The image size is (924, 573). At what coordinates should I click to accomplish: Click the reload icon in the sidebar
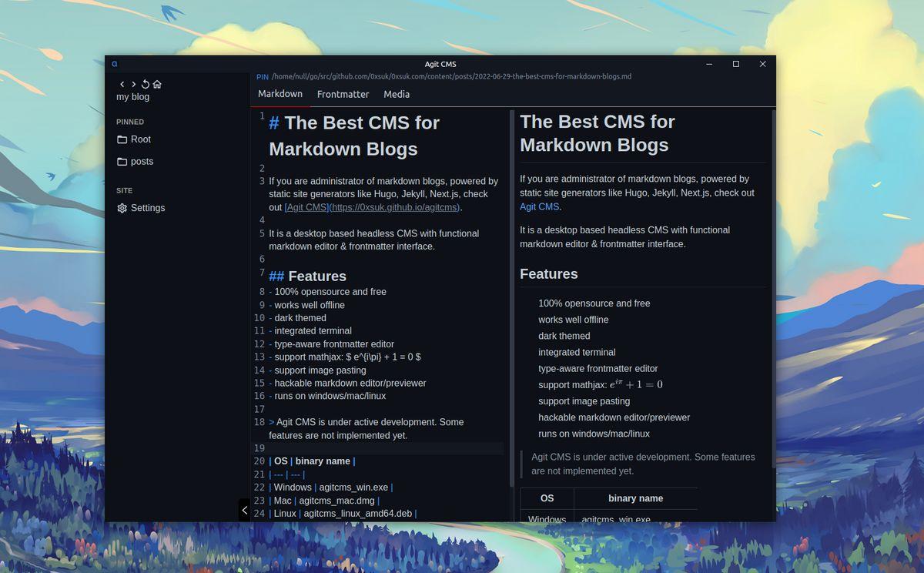coord(146,84)
